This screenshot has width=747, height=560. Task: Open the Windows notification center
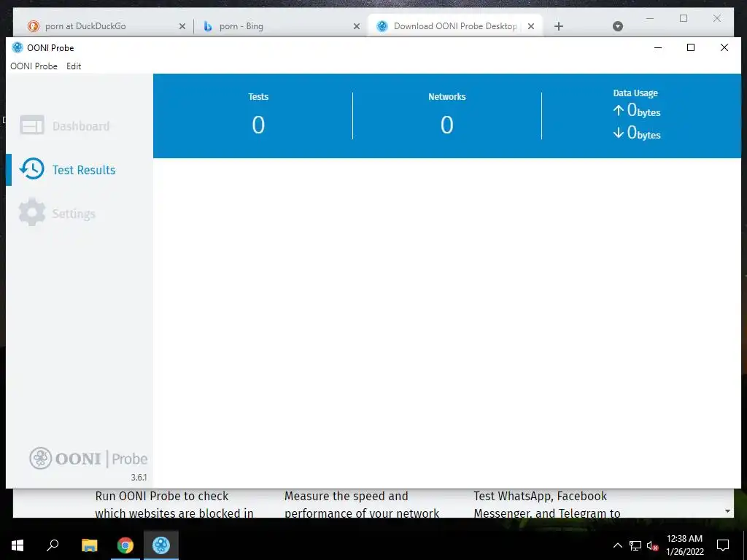tap(723, 545)
